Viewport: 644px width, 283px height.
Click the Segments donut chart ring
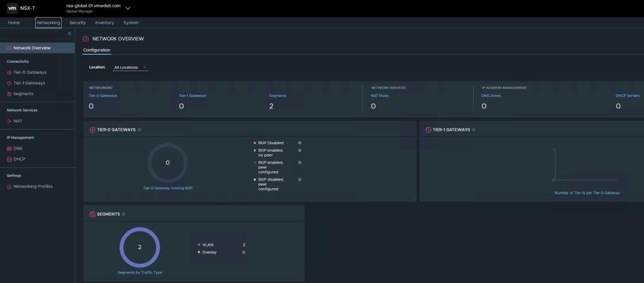tap(140, 230)
